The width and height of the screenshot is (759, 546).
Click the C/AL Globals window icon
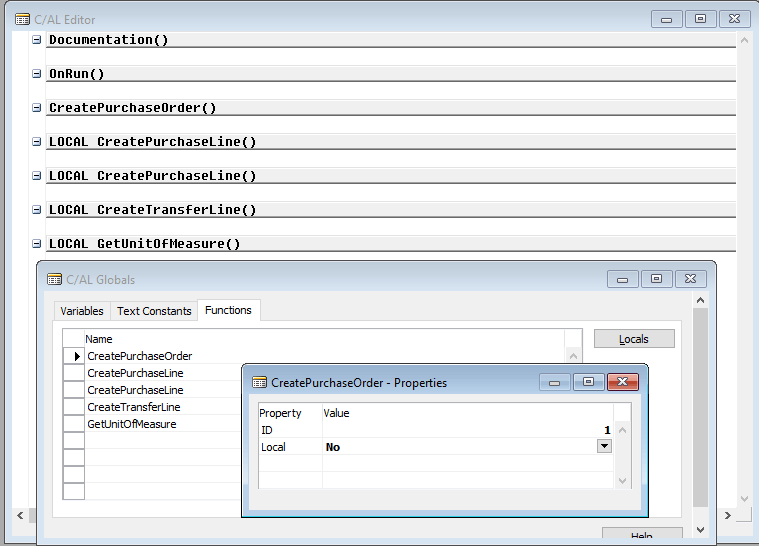click(x=54, y=280)
